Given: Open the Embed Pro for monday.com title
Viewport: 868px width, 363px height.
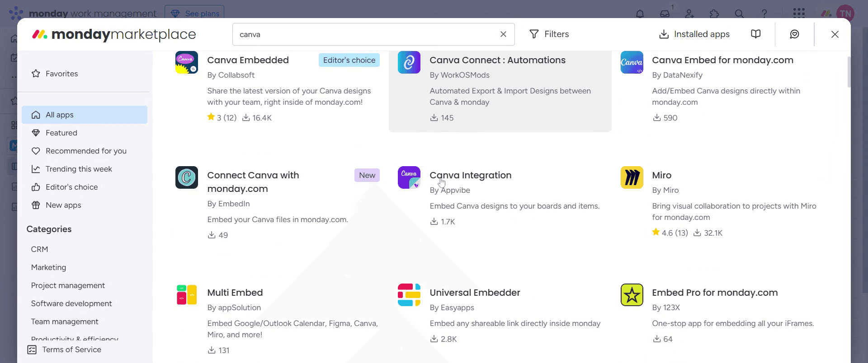Looking at the screenshot, I should 715,293.
